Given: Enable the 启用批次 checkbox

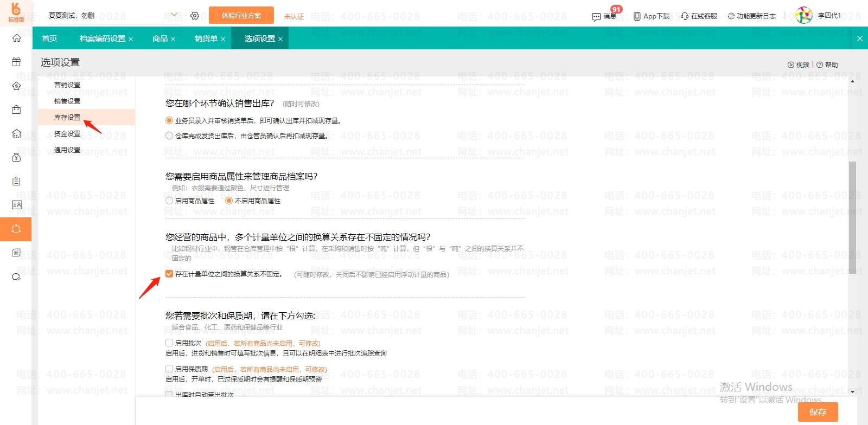Looking at the screenshot, I should (169, 343).
